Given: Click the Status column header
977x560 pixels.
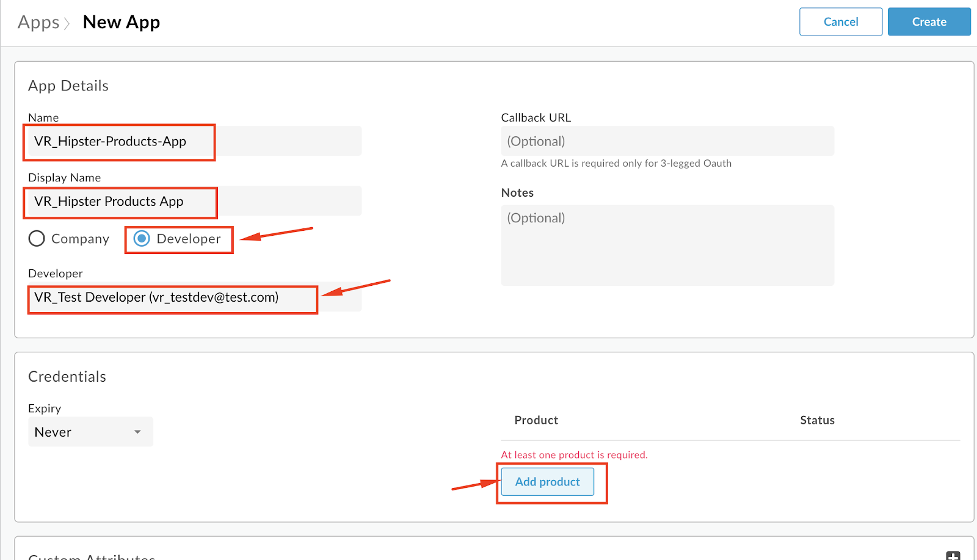Looking at the screenshot, I should (x=817, y=420).
